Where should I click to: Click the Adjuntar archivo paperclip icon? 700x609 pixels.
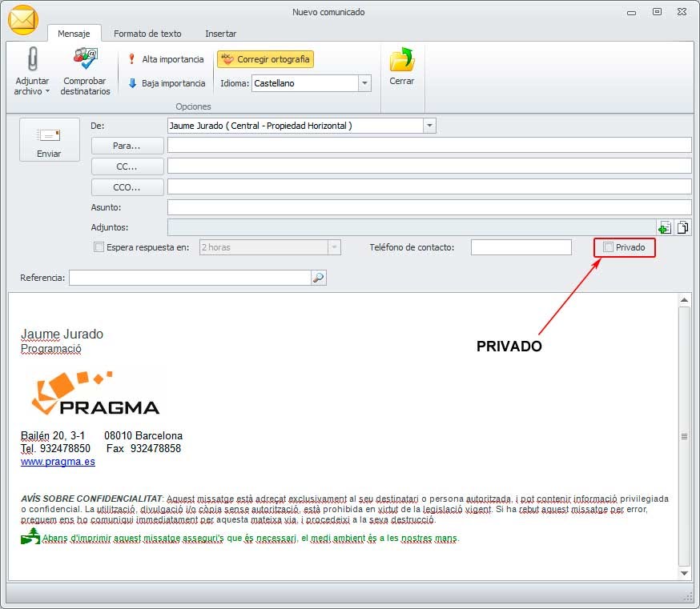click(x=32, y=59)
